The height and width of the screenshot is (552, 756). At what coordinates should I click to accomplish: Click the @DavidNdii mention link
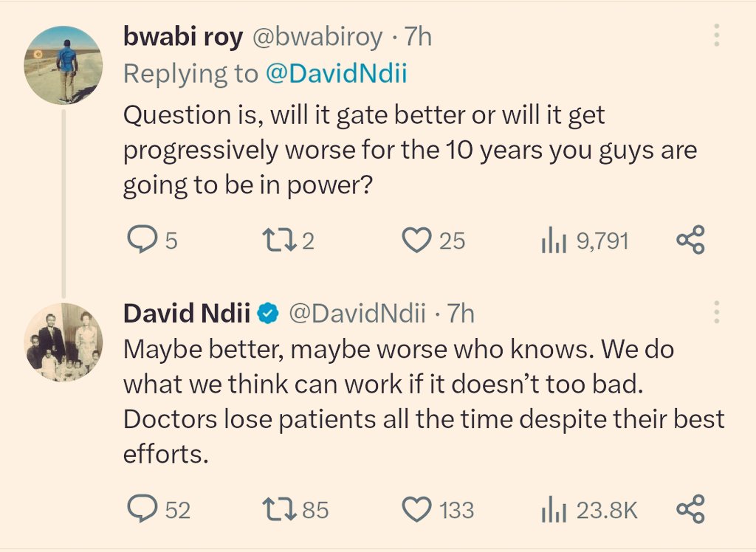coord(336,74)
